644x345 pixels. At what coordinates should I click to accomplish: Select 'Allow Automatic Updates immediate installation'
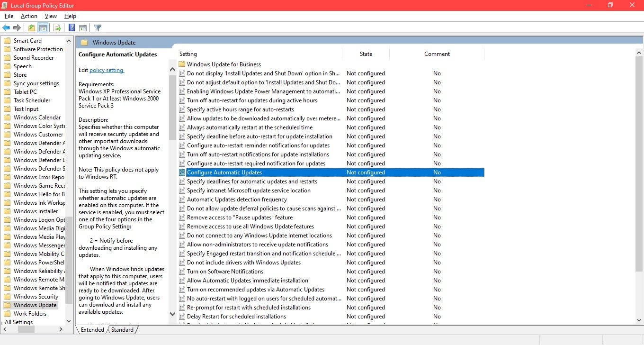point(248,281)
